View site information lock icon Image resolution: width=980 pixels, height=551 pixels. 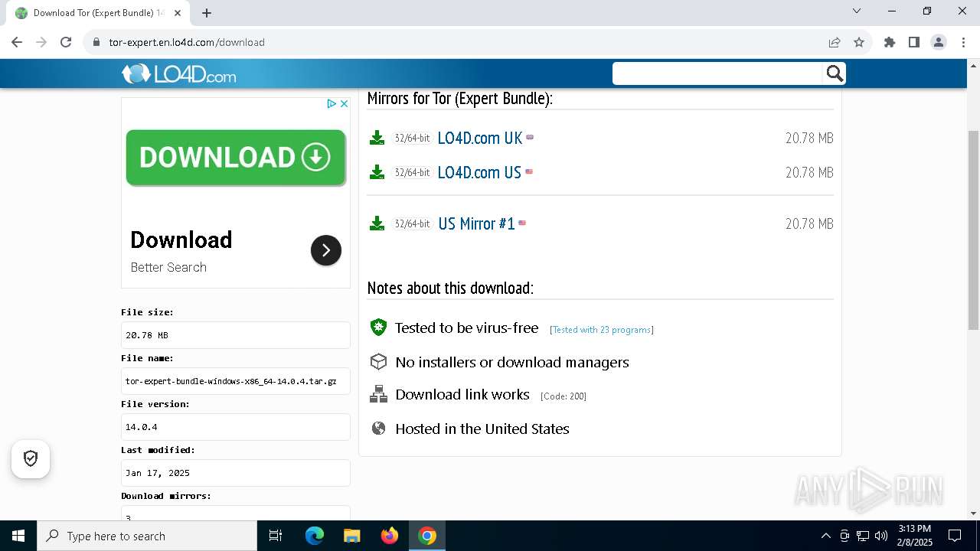[x=96, y=42]
